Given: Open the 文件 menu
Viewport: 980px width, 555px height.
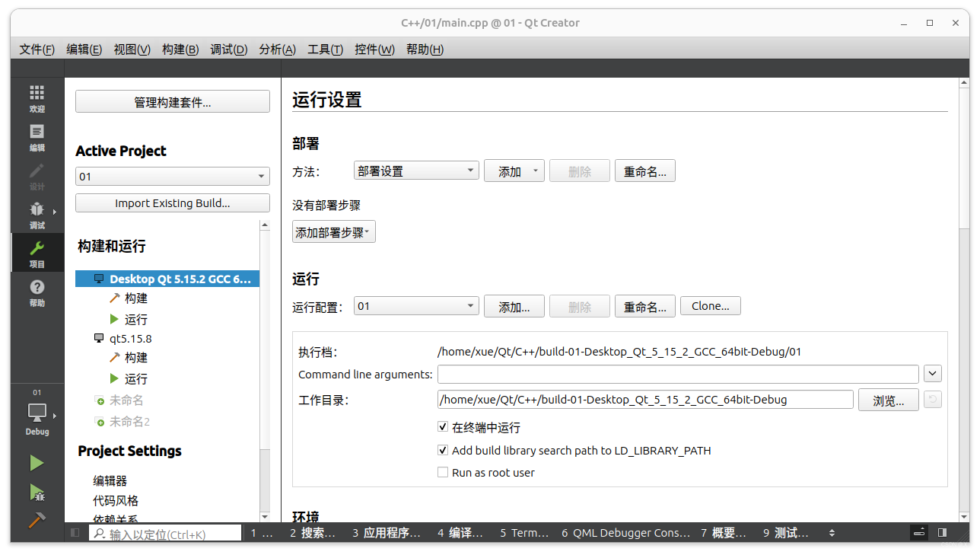Looking at the screenshot, I should pos(37,49).
